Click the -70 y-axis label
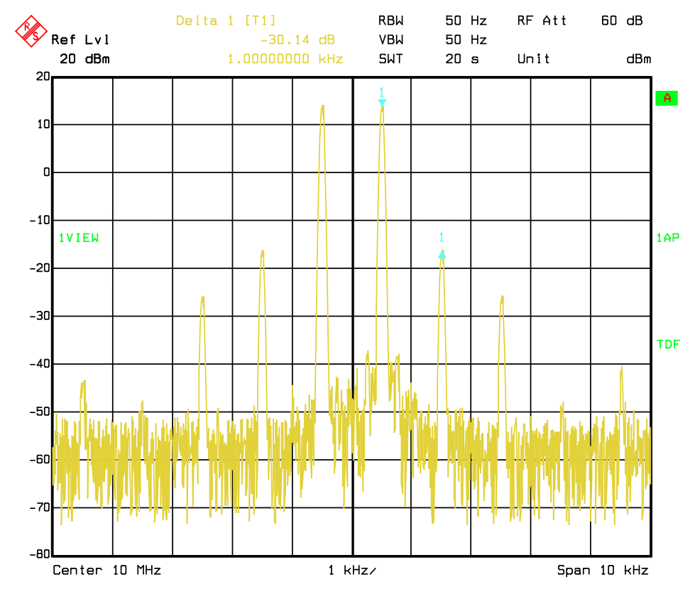 pyautogui.click(x=40, y=507)
